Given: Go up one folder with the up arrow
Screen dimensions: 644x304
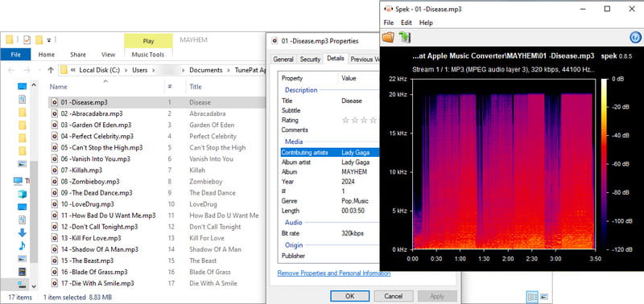Looking at the screenshot, I should coord(51,70).
